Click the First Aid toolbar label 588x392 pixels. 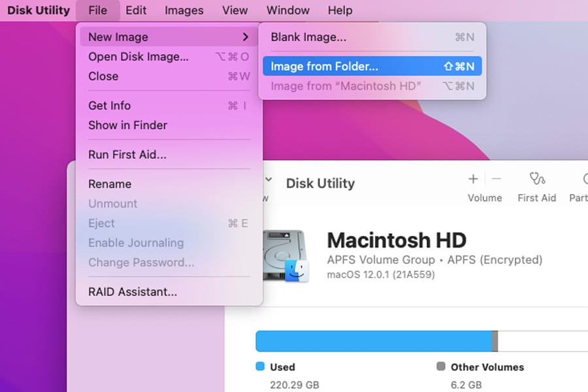pos(536,198)
